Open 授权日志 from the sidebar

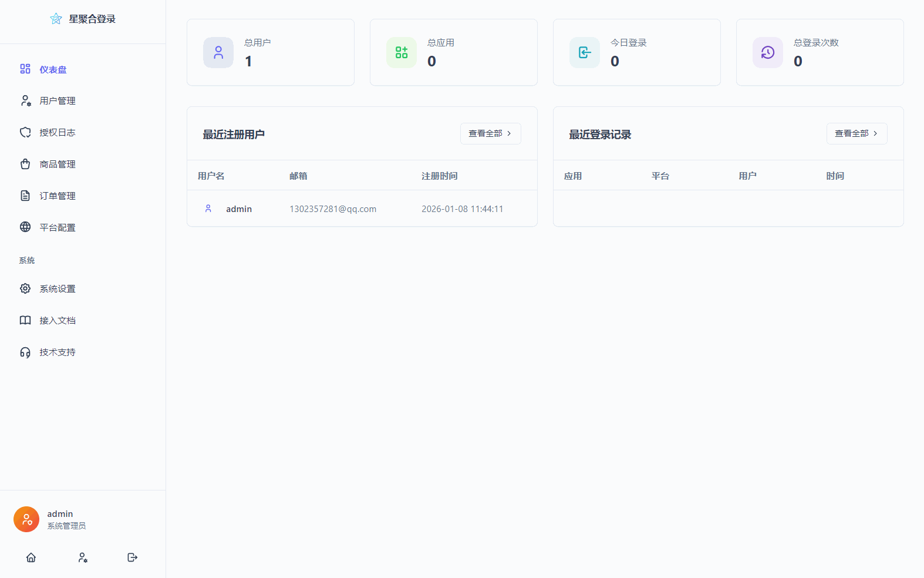[x=57, y=133]
